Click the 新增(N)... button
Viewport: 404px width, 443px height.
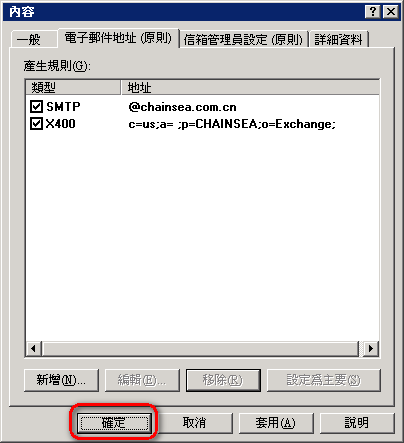(x=61, y=380)
